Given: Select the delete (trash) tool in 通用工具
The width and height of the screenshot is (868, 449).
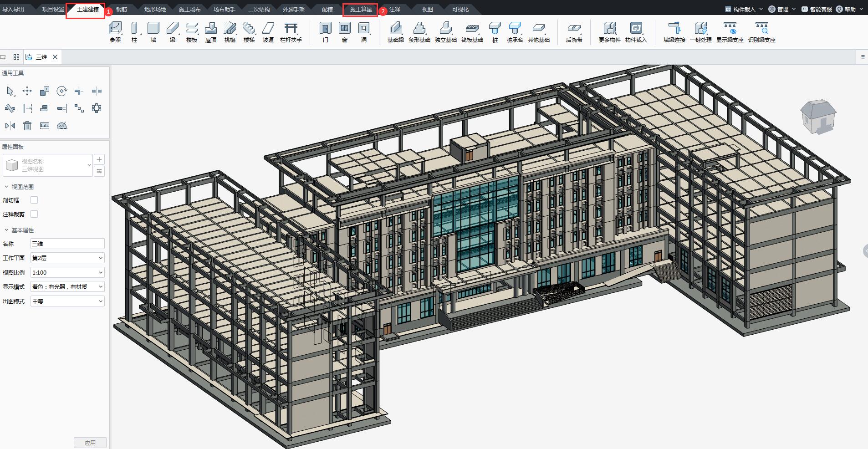Looking at the screenshot, I should point(27,125).
